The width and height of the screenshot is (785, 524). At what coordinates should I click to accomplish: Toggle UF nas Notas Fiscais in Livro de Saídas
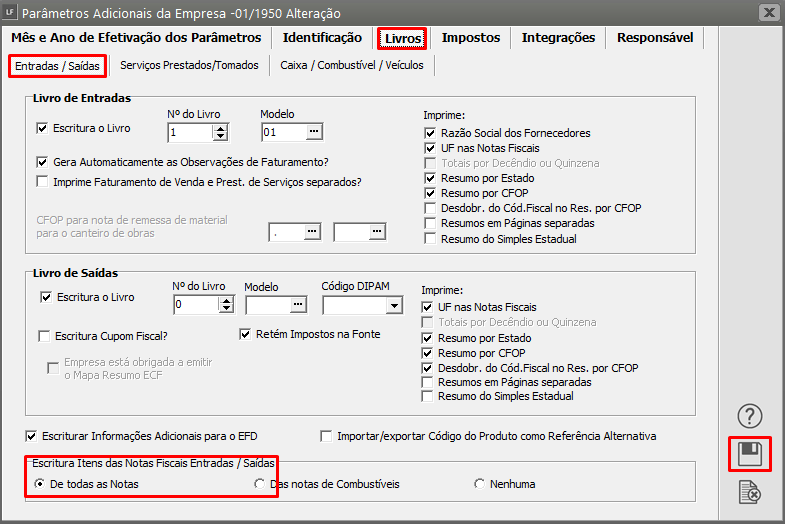click(x=427, y=307)
